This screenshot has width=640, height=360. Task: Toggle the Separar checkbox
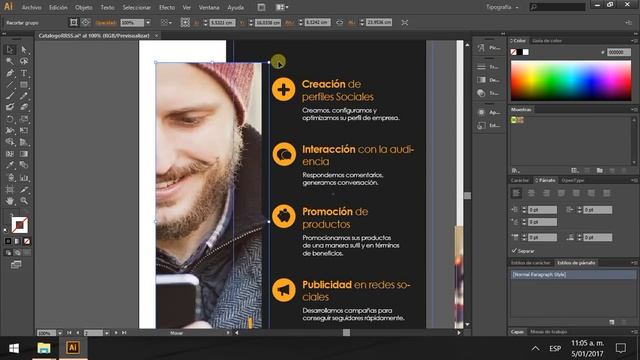pos(514,251)
